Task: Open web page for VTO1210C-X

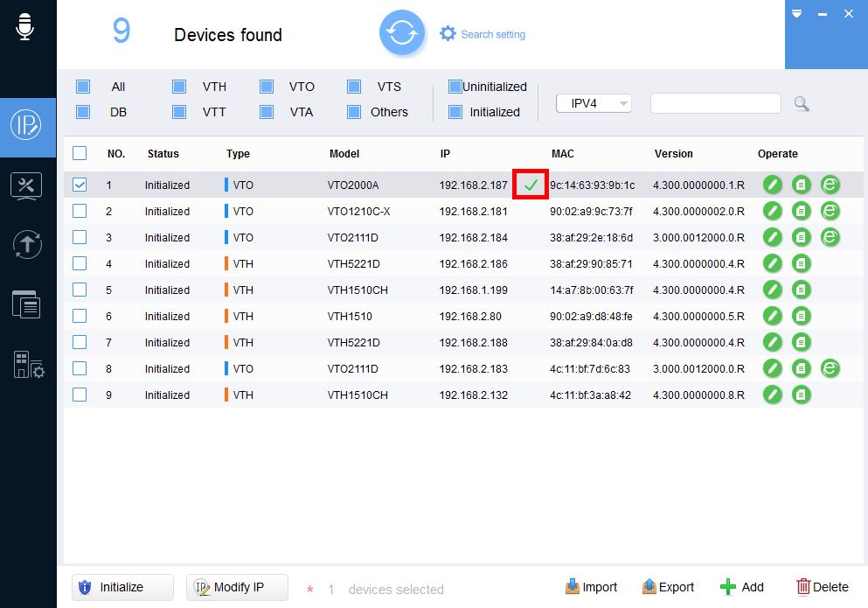Action: pos(830,211)
